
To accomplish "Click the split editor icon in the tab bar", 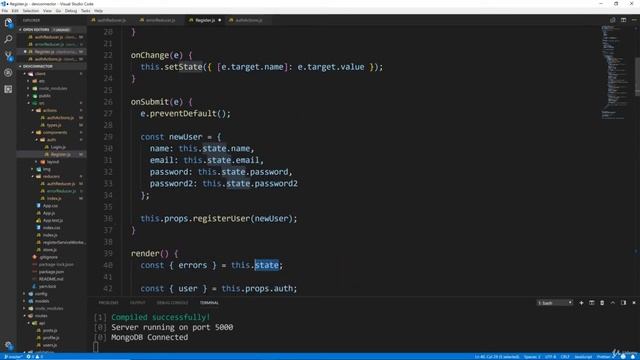I will tap(623, 20).
